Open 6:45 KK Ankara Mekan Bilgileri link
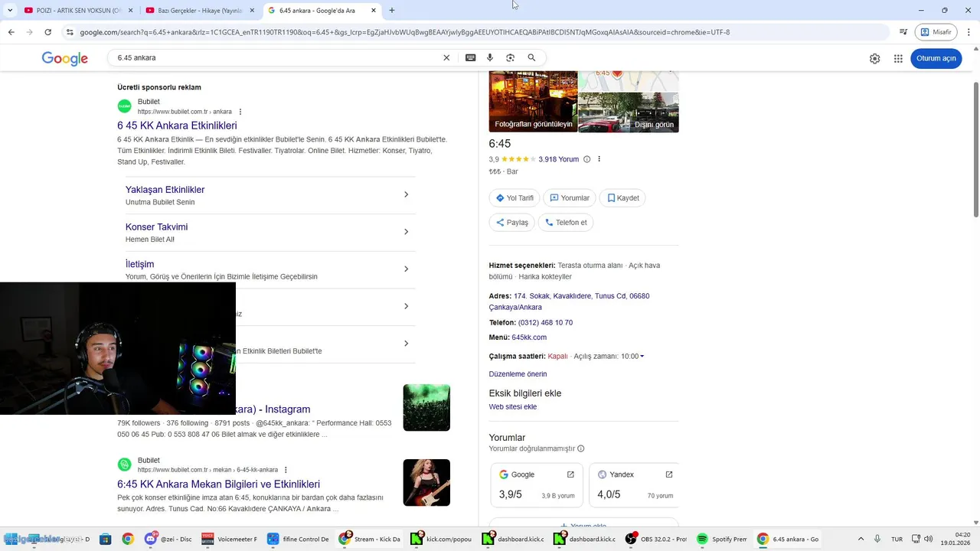 click(218, 484)
